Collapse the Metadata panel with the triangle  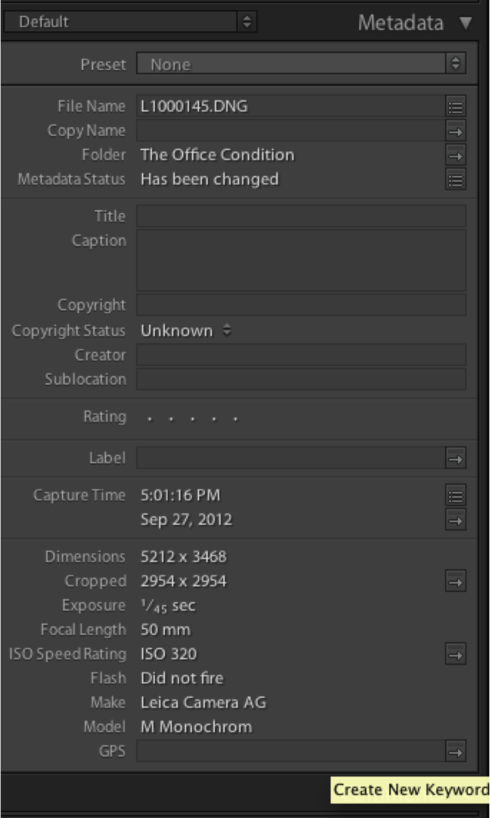click(x=466, y=22)
